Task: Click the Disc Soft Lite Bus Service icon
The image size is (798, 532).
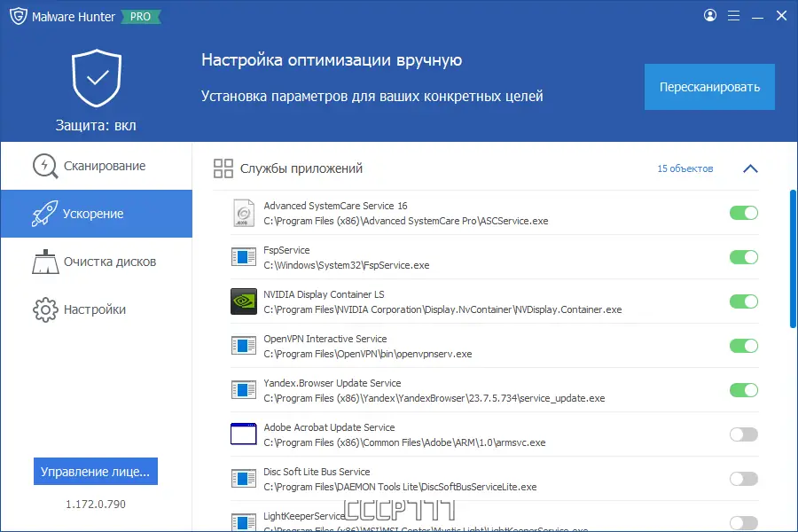Action: (x=244, y=479)
